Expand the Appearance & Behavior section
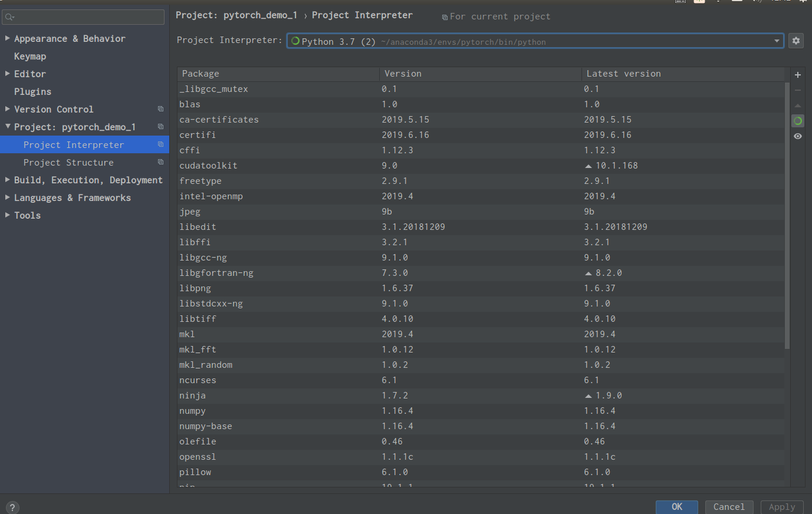The width and height of the screenshot is (812, 514). [6, 38]
